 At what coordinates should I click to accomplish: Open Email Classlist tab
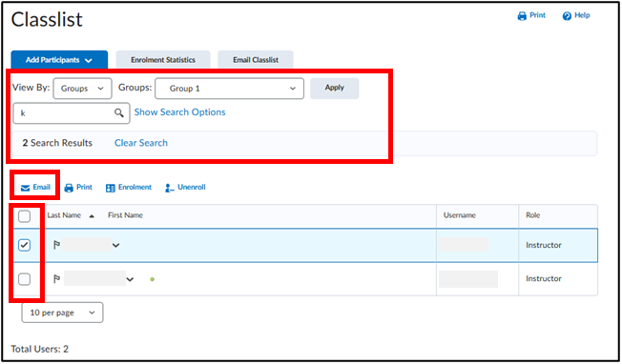point(256,60)
